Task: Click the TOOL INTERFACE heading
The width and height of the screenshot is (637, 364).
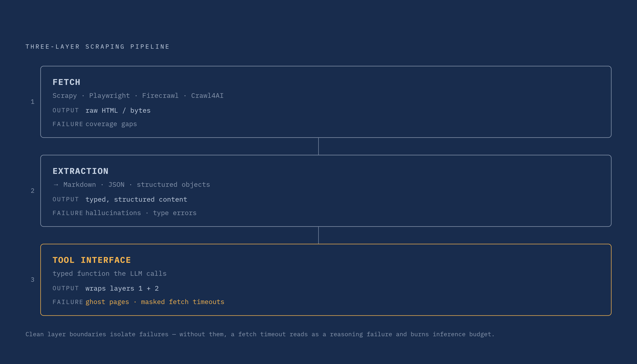Action: [92, 260]
